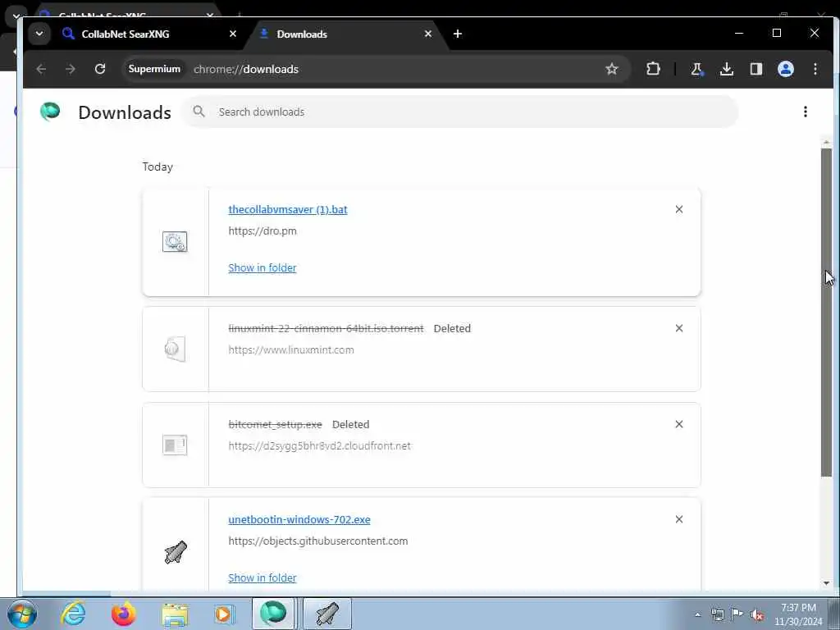840x630 pixels.
Task: Show thecollabvmsaver (1).bat in folder
Action: click(262, 268)
